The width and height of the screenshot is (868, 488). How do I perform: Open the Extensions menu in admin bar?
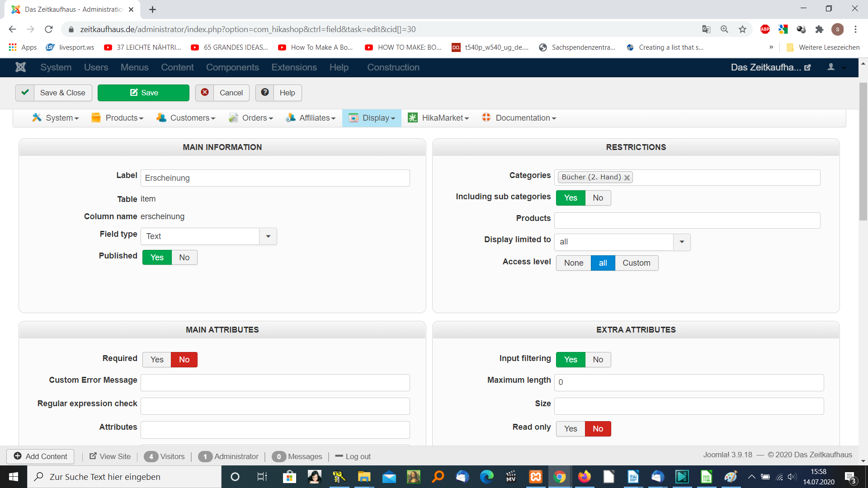[x=294, y=67]
